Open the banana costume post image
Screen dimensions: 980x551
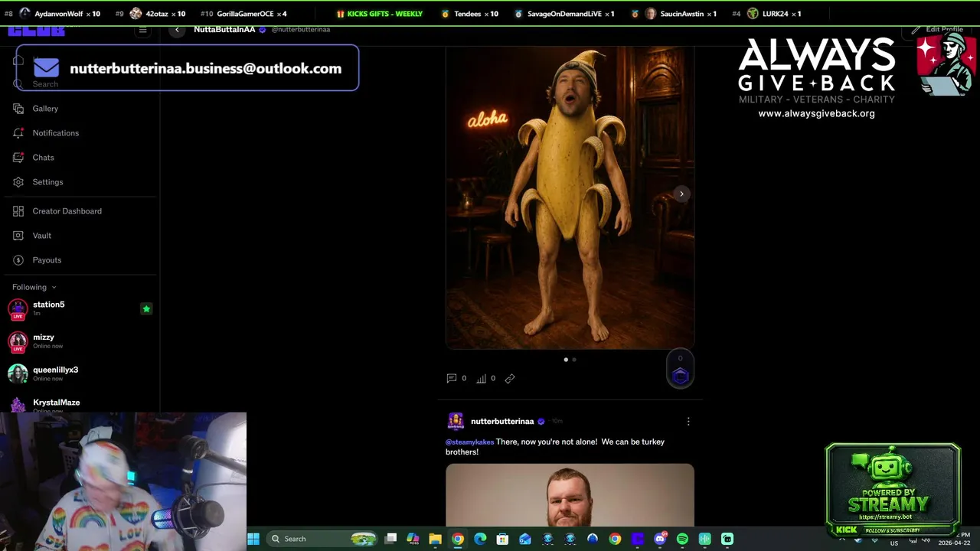coord(570,197)
